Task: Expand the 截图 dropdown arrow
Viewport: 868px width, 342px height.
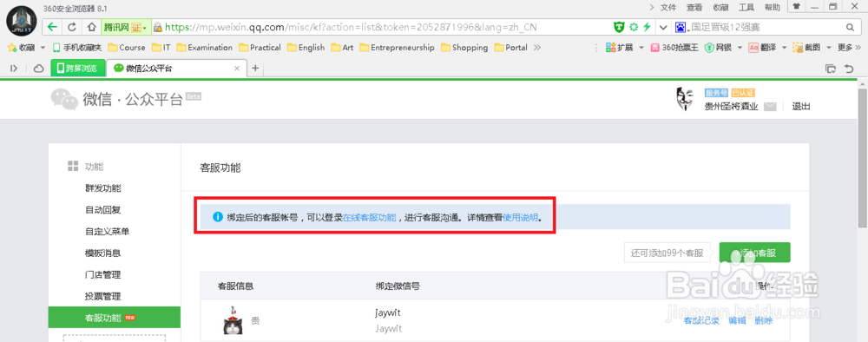Action: 829,48
